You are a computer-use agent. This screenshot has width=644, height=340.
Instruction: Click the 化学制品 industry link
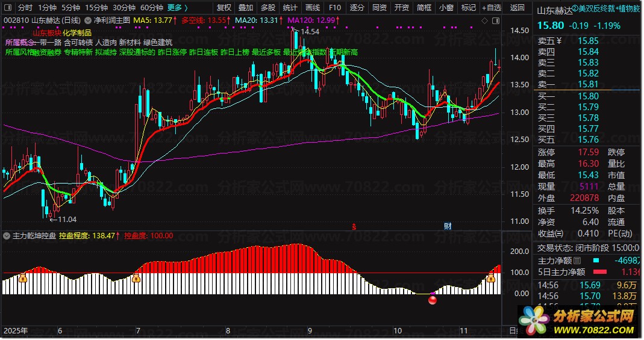click(77, 33)
